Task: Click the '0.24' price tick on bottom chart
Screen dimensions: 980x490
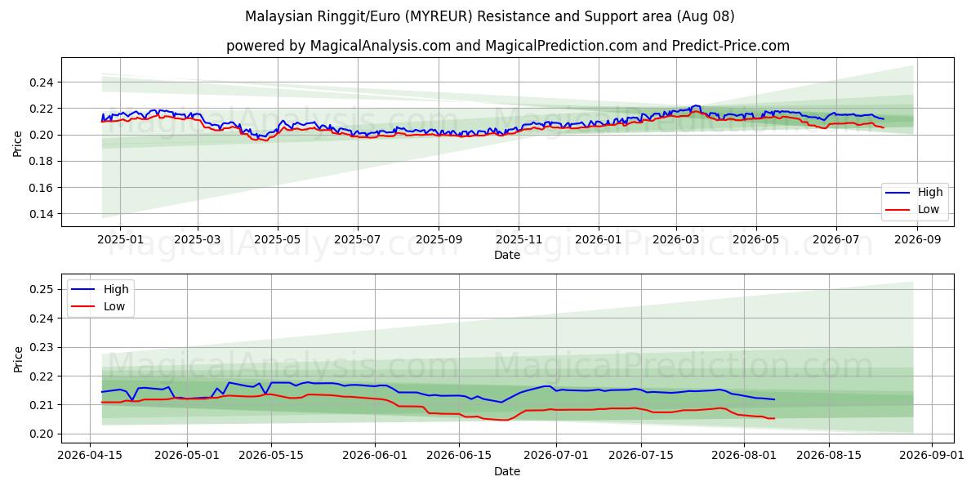Action: tap(42, 318)
